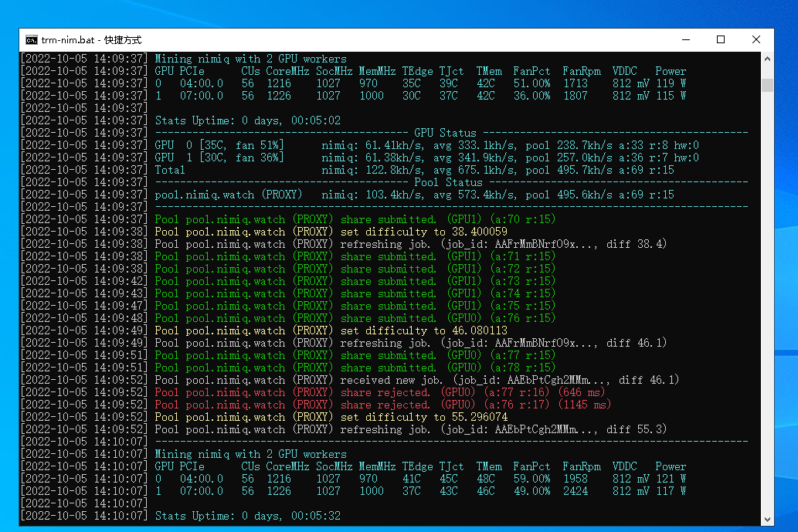Click 'set difficulty to 38.400059' text
Image resolution: width=798 pixels, height=532 pixels.
423,232
